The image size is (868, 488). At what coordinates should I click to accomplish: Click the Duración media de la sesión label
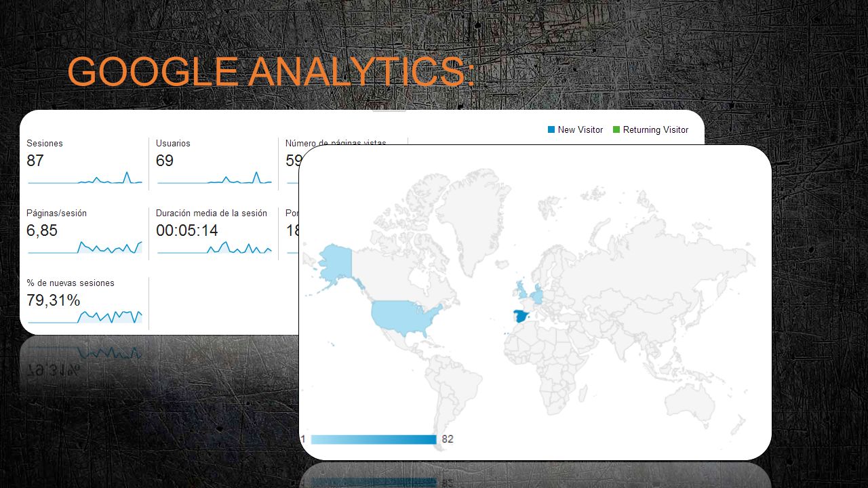coord(212,213)
